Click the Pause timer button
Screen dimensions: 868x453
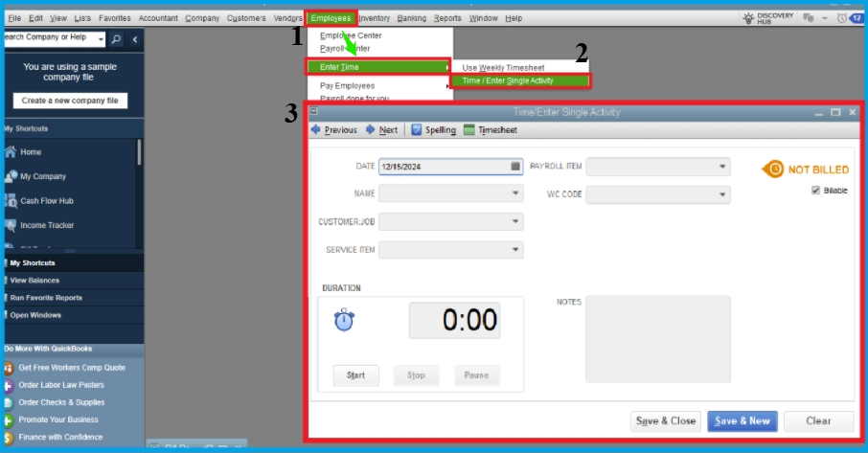tap(476, 375)
